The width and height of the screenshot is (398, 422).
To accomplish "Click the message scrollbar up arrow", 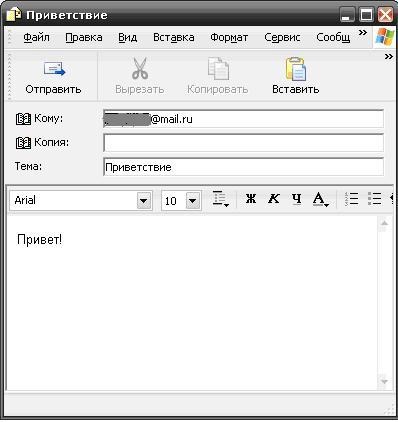I will [x=384, y=223].
